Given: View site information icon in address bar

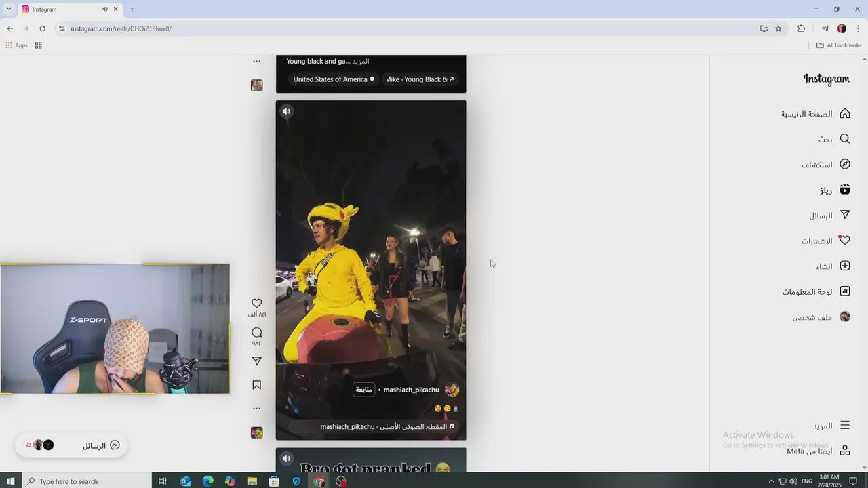Looking at the screenshot, I should tap(61, 28).
